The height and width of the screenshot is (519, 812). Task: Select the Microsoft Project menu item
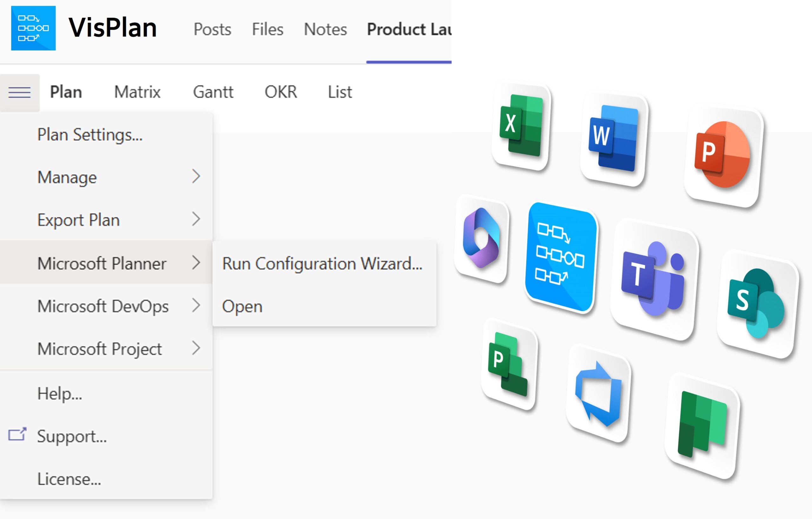tap(106, 348)
